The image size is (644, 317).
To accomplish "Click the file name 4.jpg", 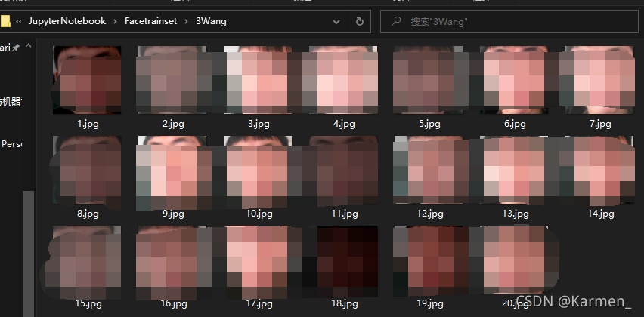I will pyautogui.click(x=344, y=124).
